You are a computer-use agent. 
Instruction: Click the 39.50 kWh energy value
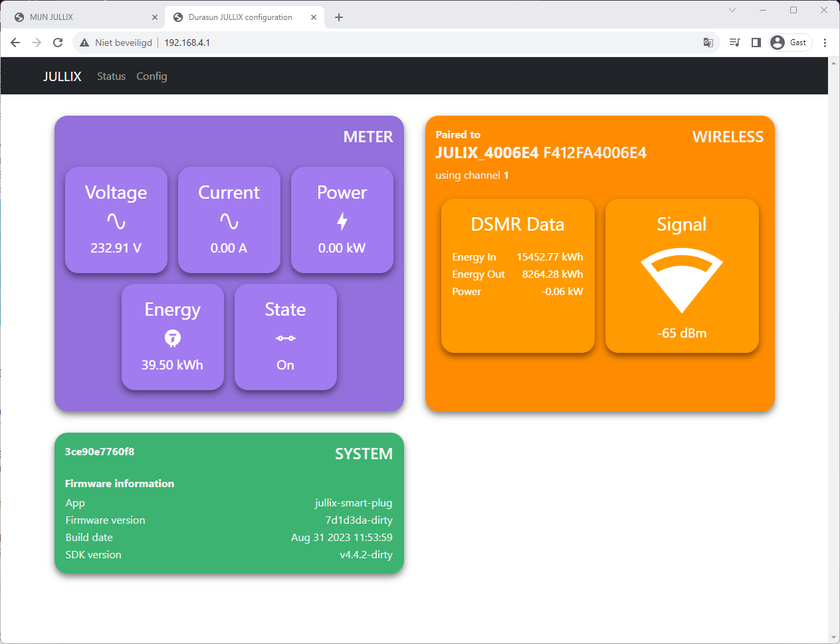pyautogui.click(x=173, y=365)
